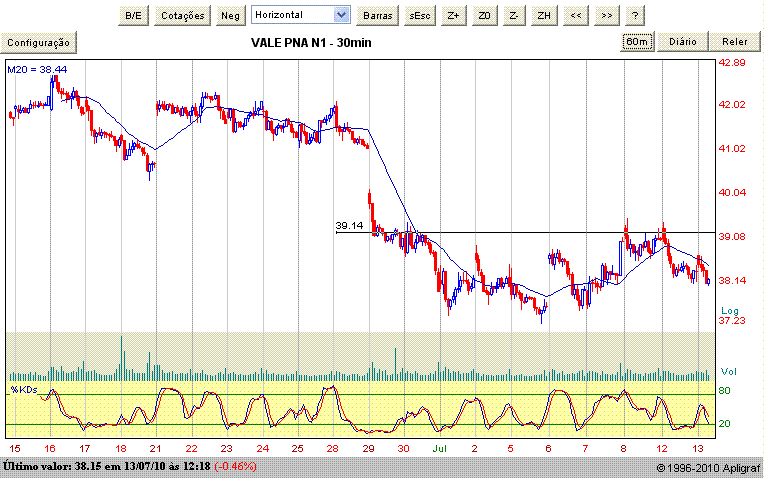Open help with the ? button

635,16
